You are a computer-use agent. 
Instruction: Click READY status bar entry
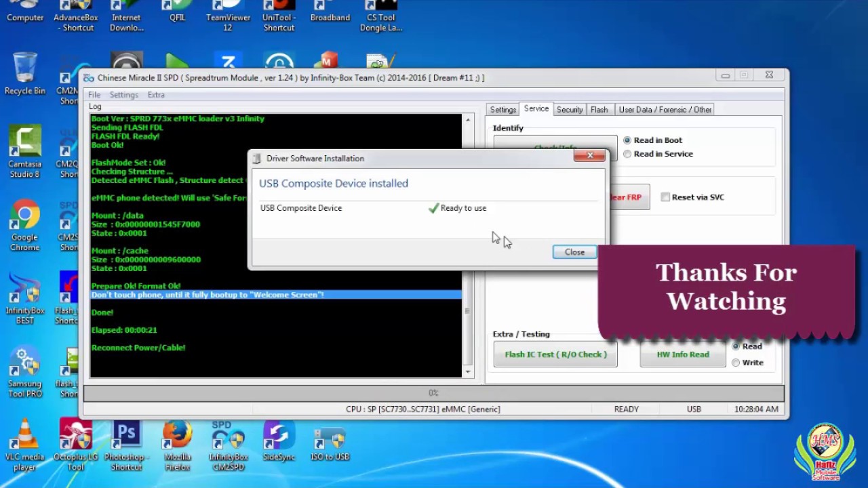pos(627,409)
